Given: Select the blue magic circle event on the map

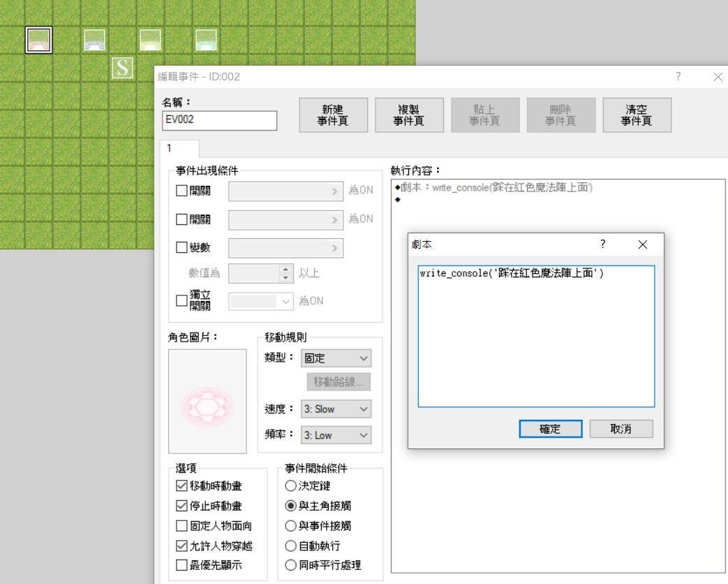Looking at the screenshot, I should (x=94, y=40).
